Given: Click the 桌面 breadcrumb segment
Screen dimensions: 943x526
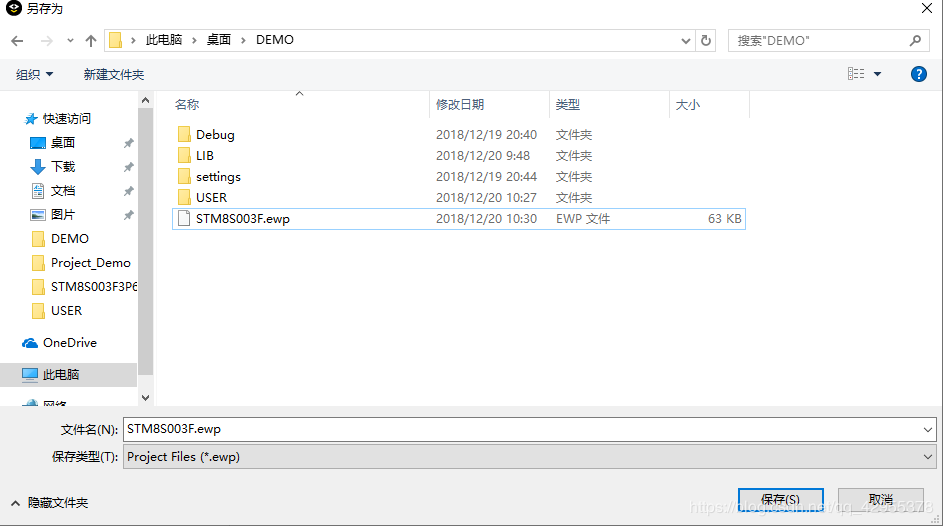Looking at the screenshot, I should coord(219,40).
